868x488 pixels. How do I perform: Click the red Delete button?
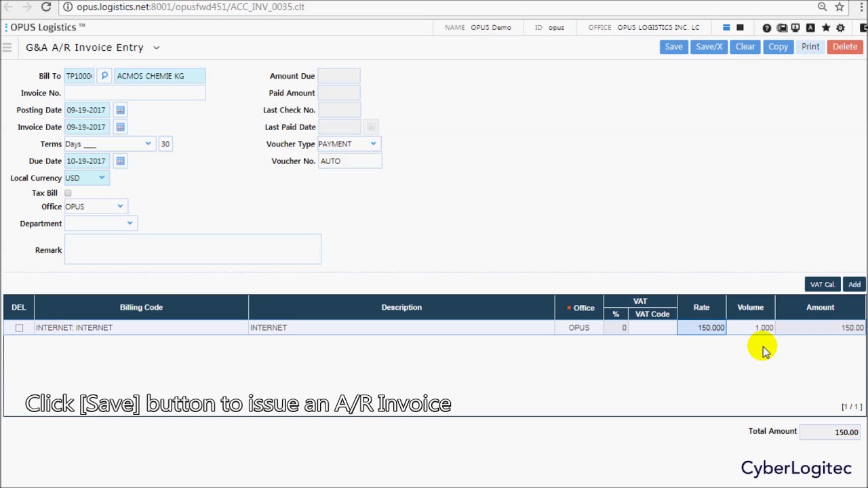point(845,47)
